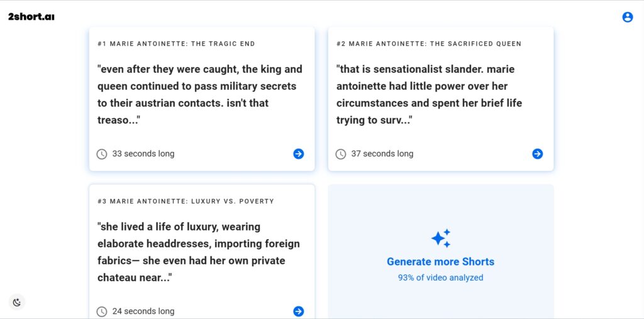Click the 2short.ai logo

coord(31,17)
